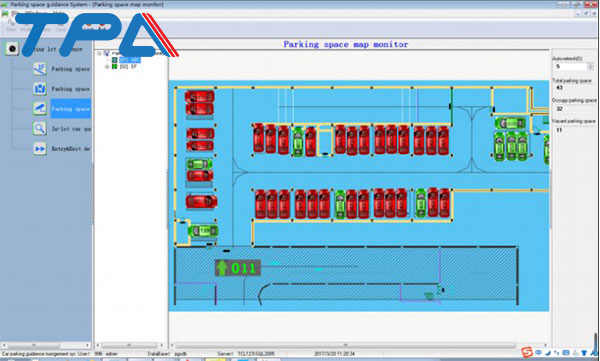Click the right arrow of the map's scrollbar

(x=545, y=345)
